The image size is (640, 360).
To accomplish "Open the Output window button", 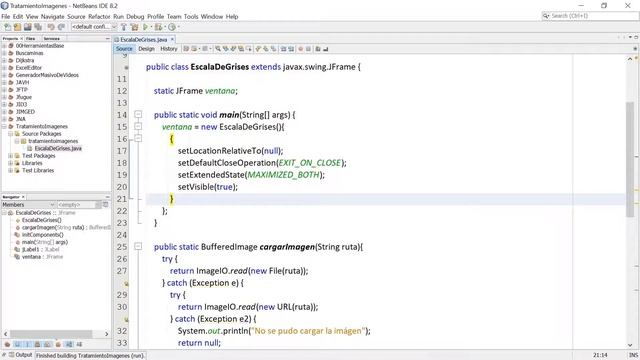I will tap(20, 355).
